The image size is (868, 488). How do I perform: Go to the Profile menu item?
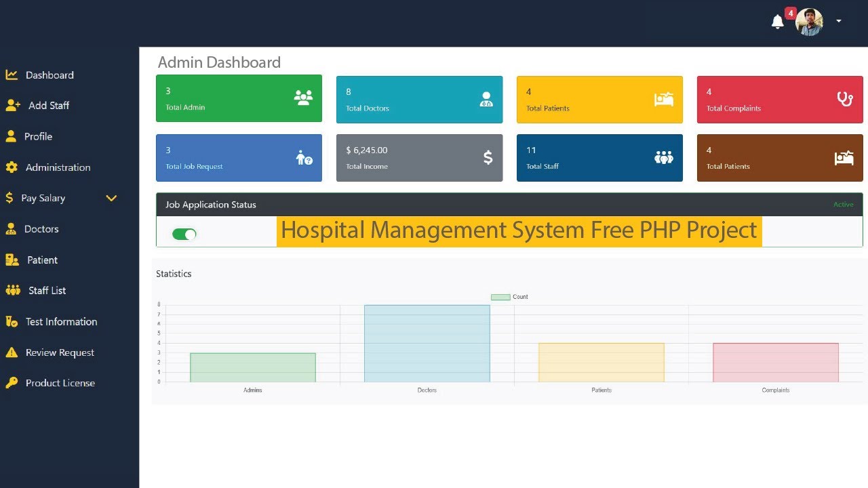click(x=38, y=136)
